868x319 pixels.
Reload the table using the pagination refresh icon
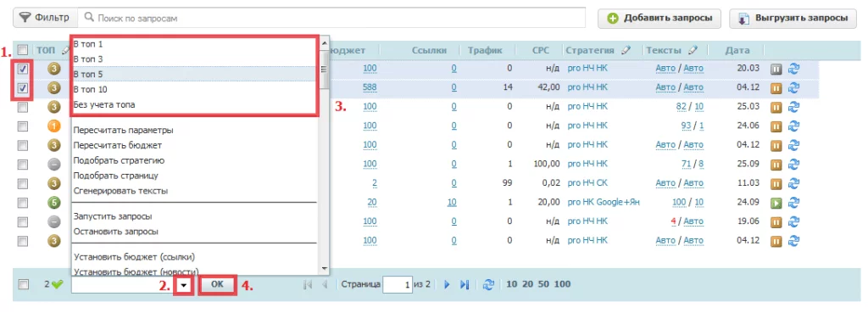tap(487, 285)
